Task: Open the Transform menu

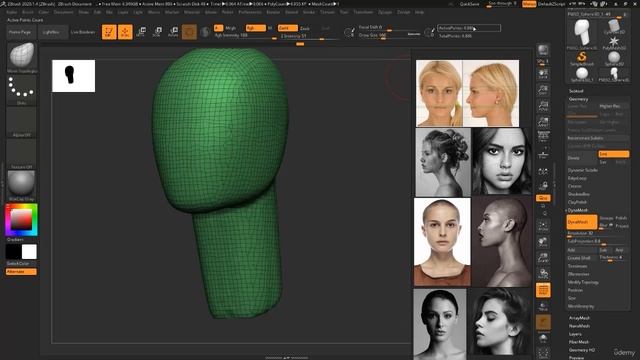Action: click(363, 12)
